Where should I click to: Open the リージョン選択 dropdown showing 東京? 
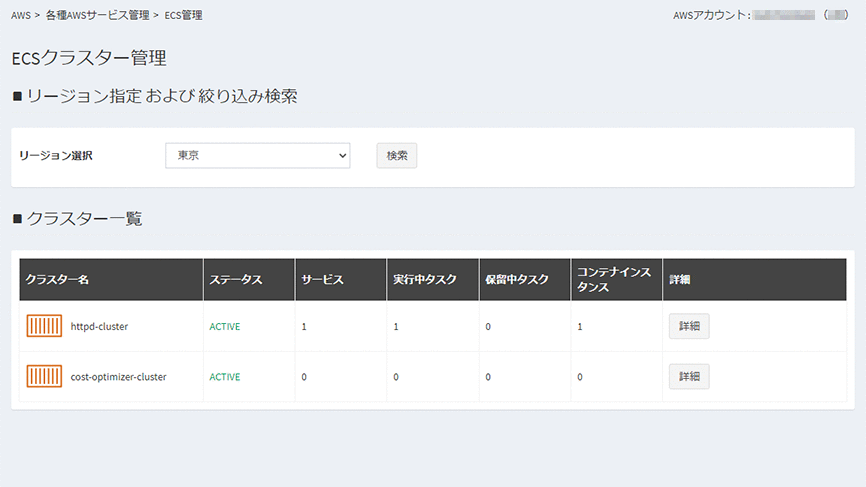[257, 156]
